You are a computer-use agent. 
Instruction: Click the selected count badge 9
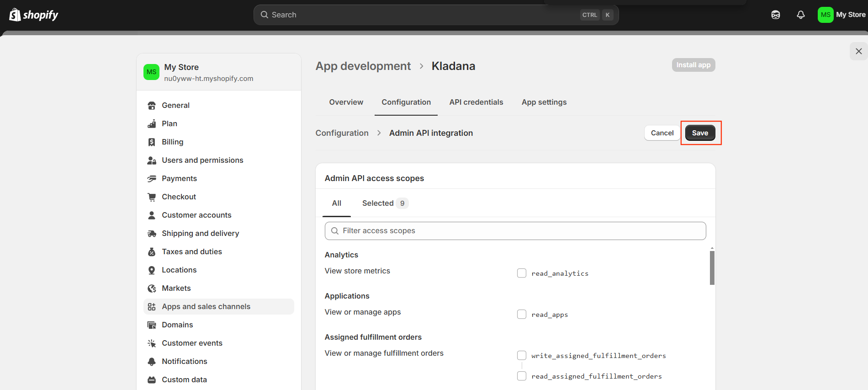pyautogui.click(x=402, y=203)
